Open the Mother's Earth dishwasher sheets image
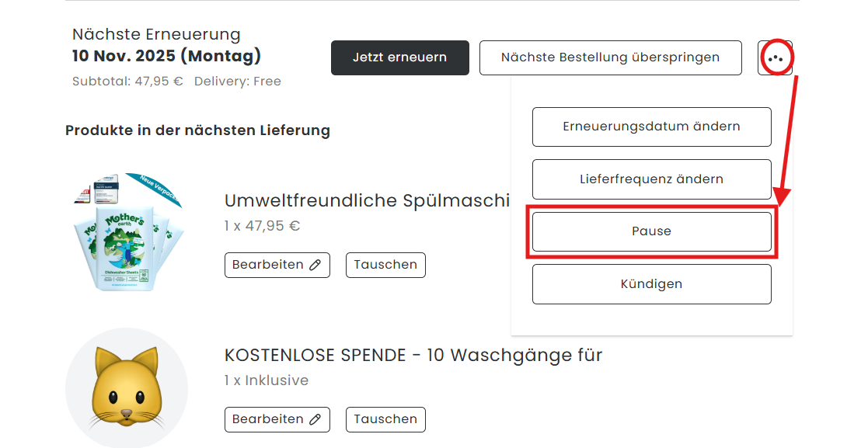This screenshot has width=868, height=448. click(129, 233)
